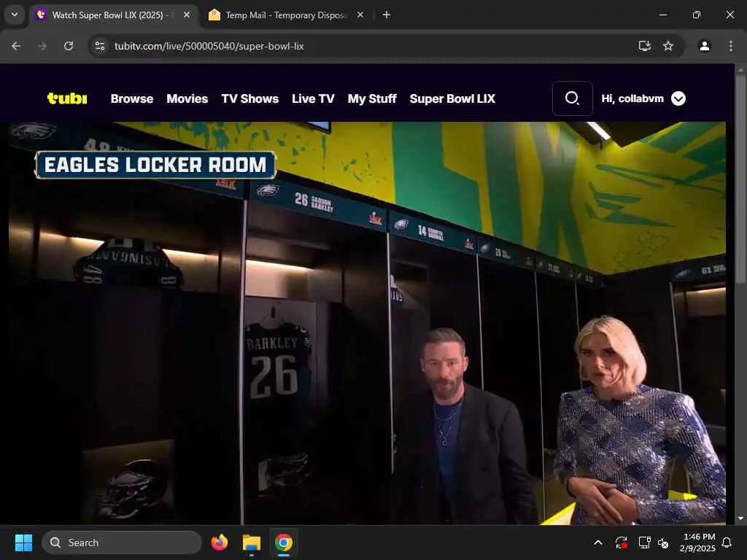
Task: Restore down the Chrome window
Action: point(697,15)
